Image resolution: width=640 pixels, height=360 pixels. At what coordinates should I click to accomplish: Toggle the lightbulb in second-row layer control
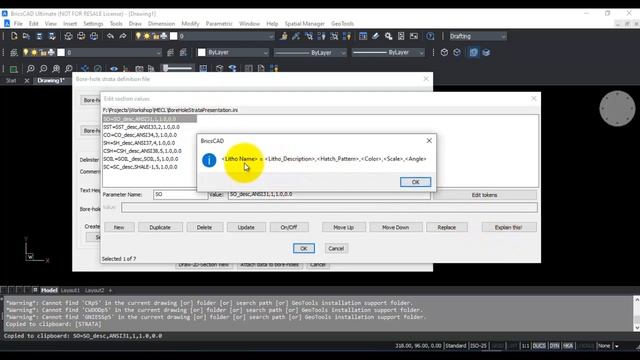point(26,52)
